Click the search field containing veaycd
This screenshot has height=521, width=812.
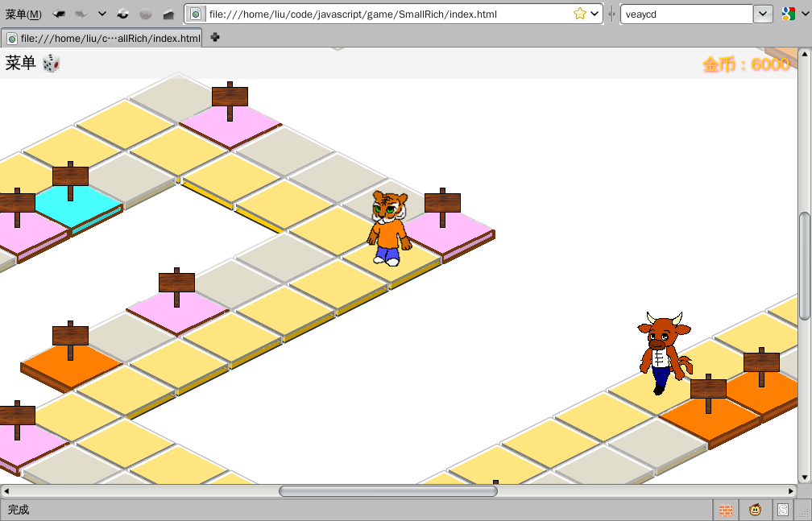(686, 14)
